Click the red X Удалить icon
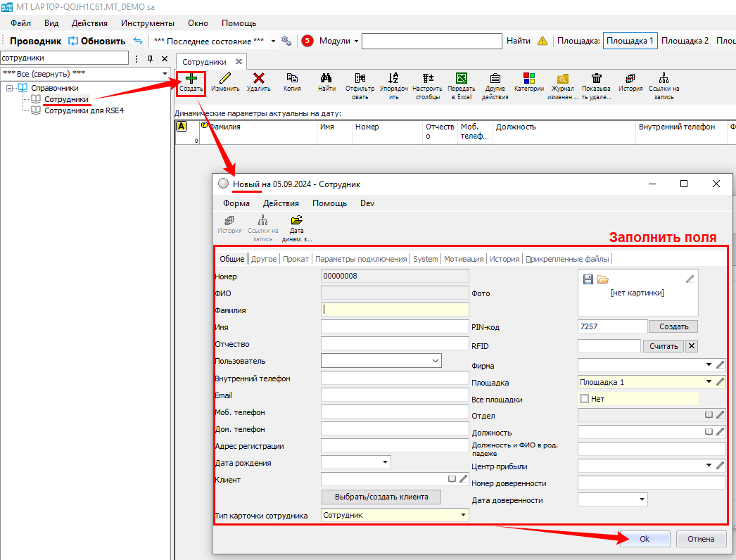The height and width of the screenshot is (560, 736). [x=259, y=79]
